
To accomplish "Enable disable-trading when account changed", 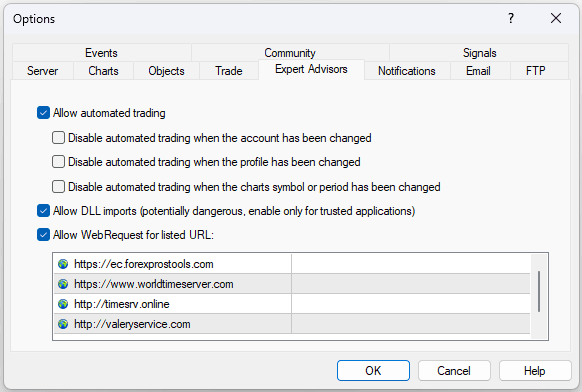I will 58,138.
